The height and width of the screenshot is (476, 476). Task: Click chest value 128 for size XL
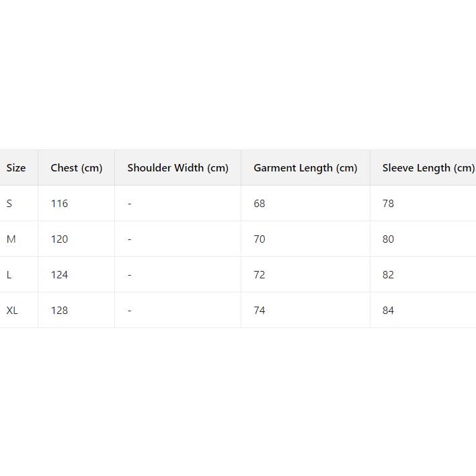[59, 311]
